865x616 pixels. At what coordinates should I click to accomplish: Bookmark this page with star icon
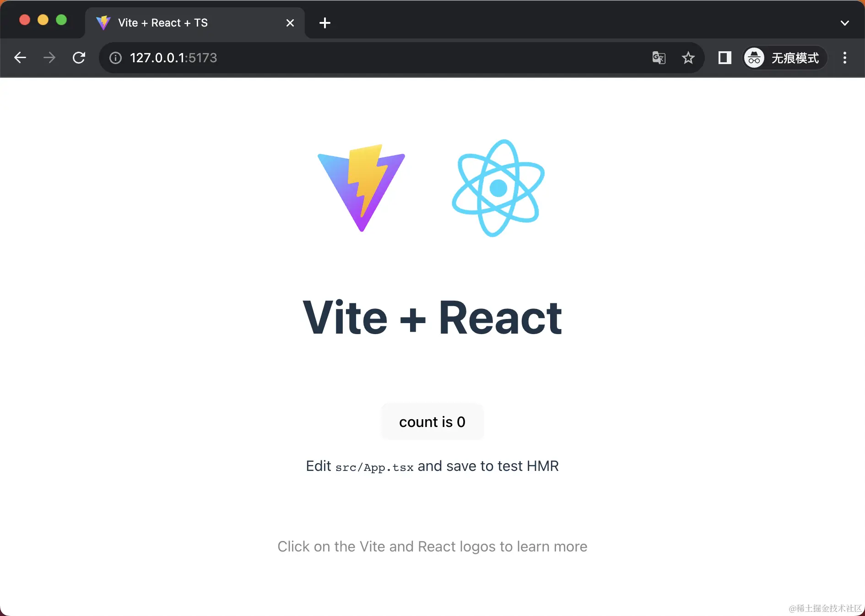pos(688,58)
